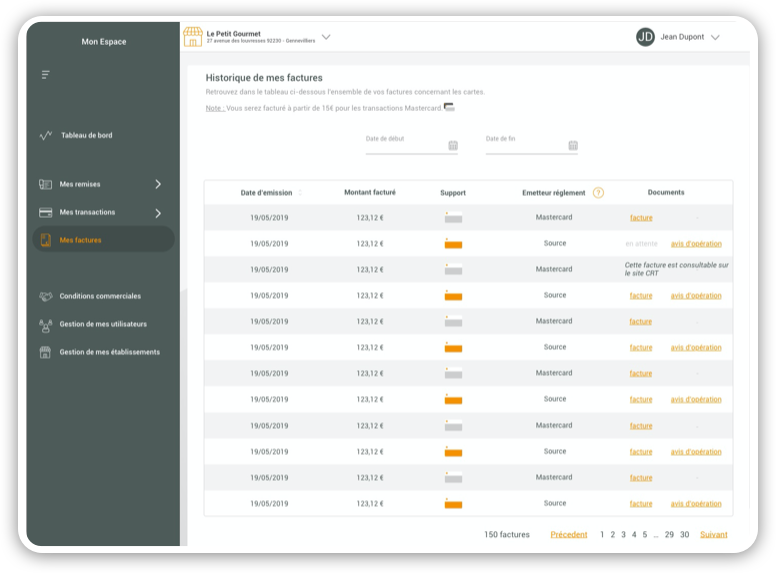Open the Date de début calendar icon
Screen dimensions: 776x573
[x=453, y=146]
